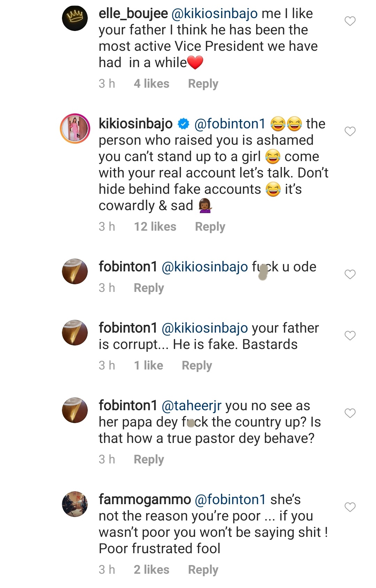Open fammogammo's profile picture
The height and width of the screenshot is (588, 376).
tap(75, 504)
